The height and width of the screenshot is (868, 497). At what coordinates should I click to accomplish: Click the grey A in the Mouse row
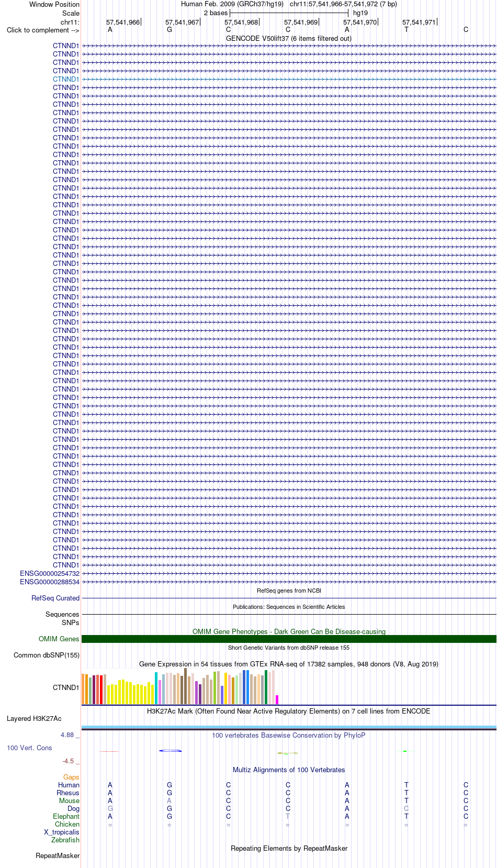tap(169, 800)
